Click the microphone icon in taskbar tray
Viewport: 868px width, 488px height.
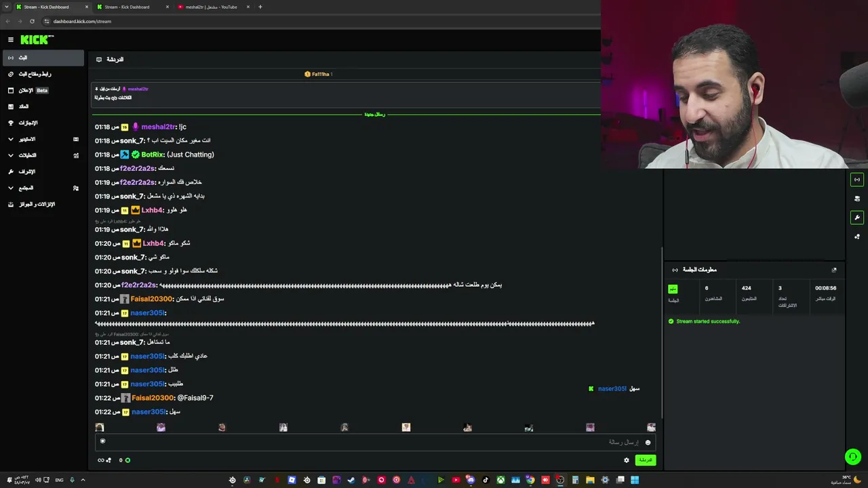click(72, 480)
